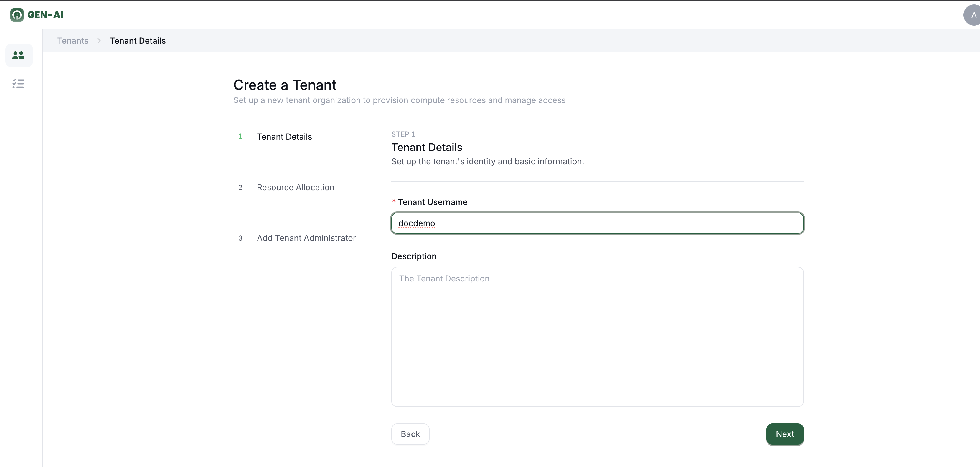Click the breadcrumb separator chevron

coord(99,41)
